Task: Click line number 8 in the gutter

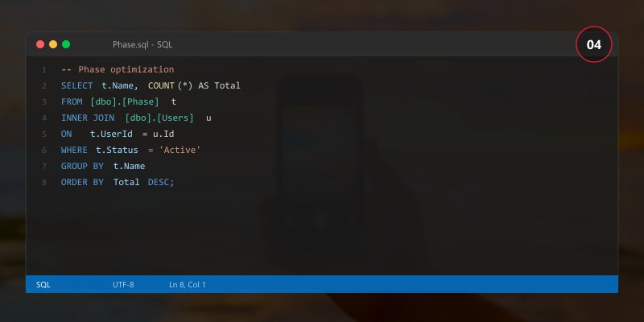Action: [x=44, y=182]
